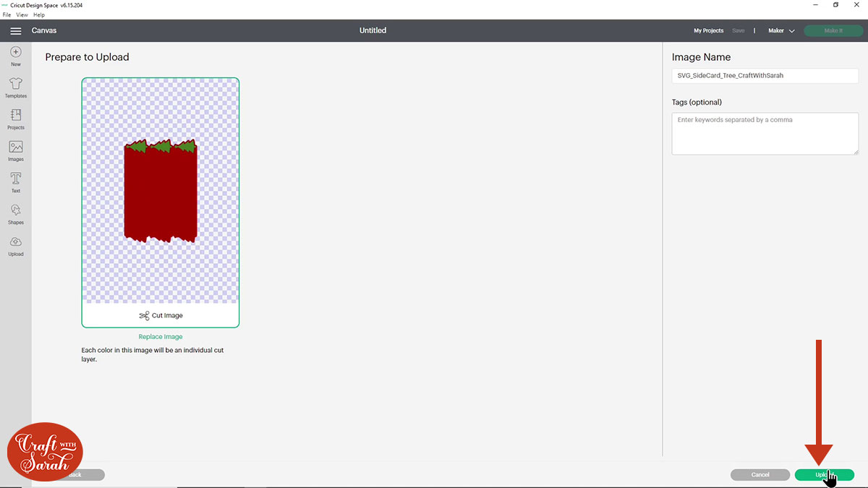
Task: Open the Images library icon
Action: coord(15,148)
